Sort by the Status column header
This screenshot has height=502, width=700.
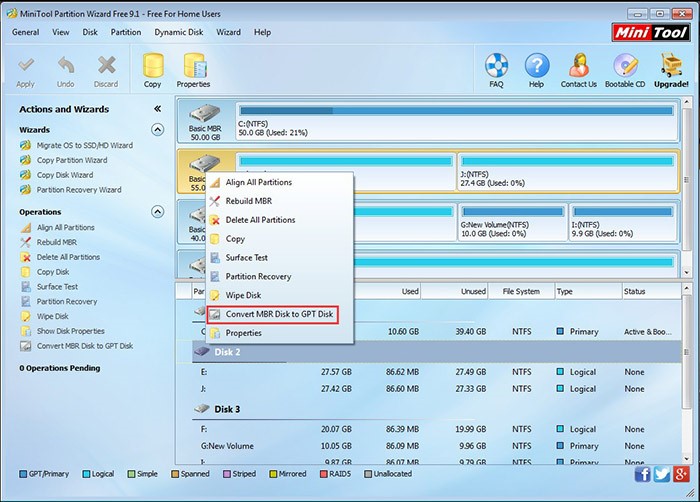click(x=651, y=291)
